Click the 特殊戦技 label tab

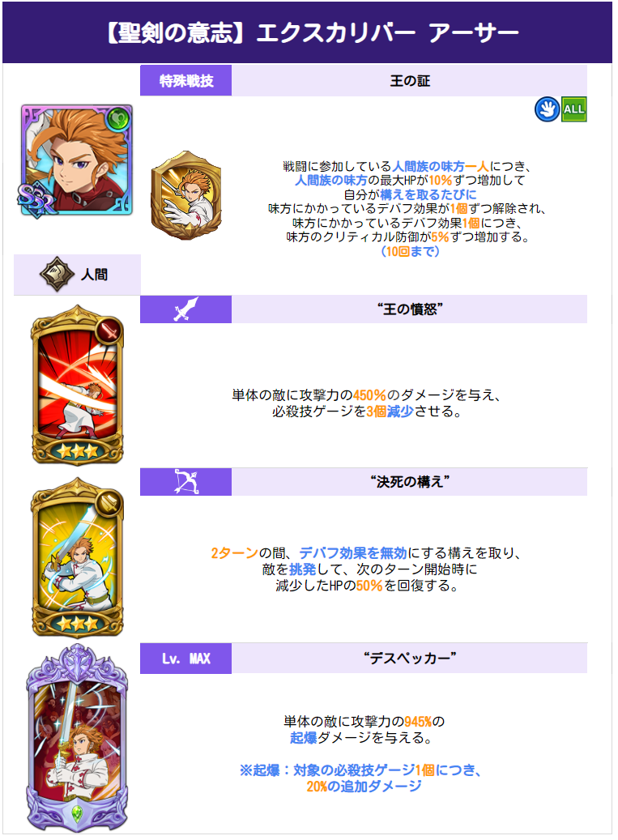click(185, 81)
